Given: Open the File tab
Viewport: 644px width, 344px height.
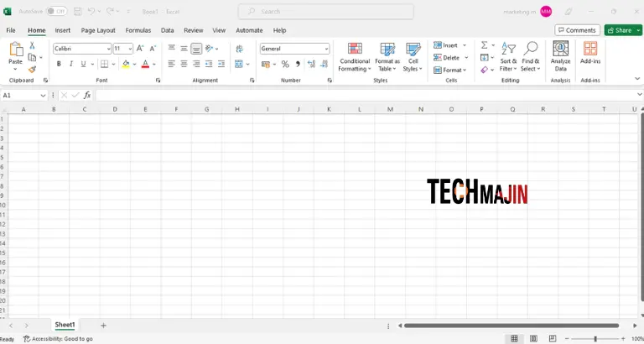Looking at the screenshot, I should [11, 30].
